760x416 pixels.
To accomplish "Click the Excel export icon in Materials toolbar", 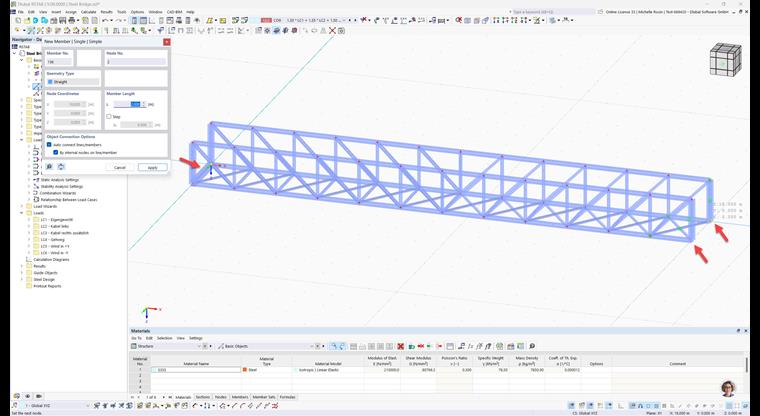I will pos(500,346).
